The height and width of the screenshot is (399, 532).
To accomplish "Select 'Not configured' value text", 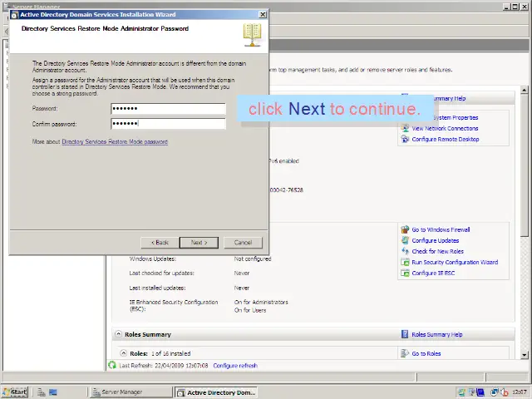I will coord(253,259).
